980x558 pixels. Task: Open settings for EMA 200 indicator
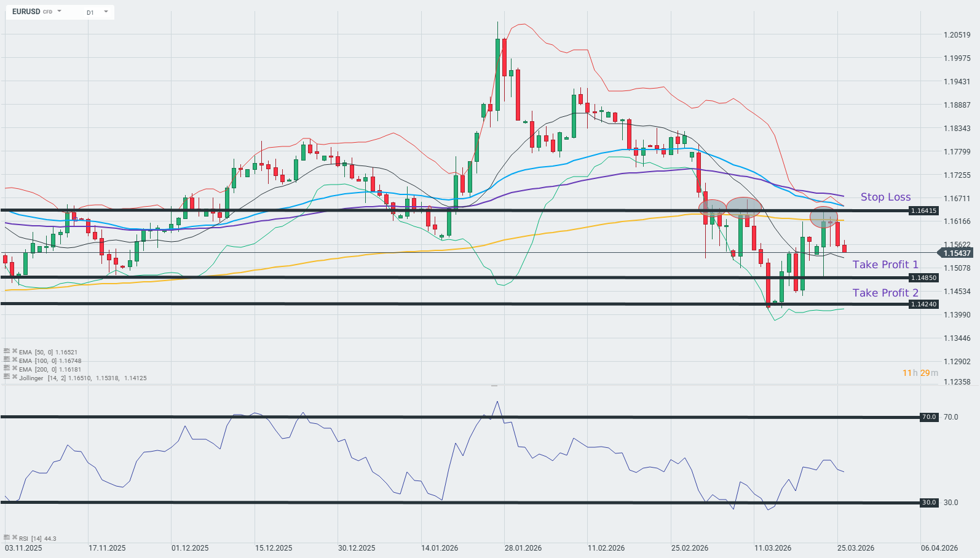7,369
